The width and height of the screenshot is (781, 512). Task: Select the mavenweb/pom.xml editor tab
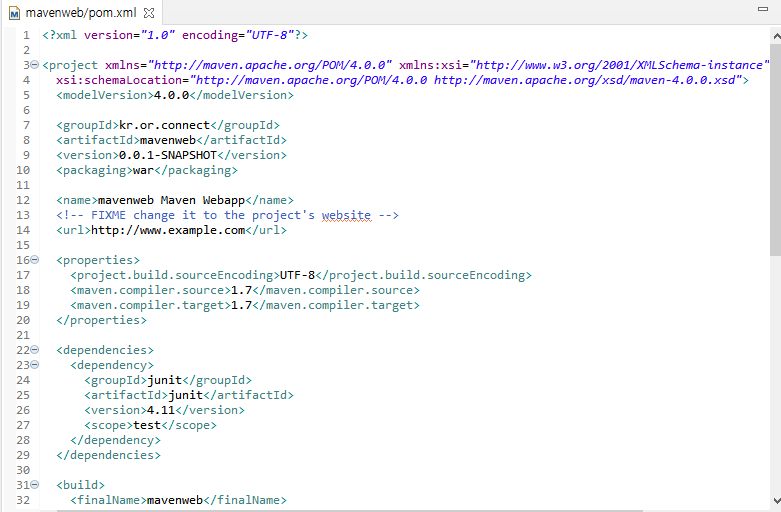[81, 12]
